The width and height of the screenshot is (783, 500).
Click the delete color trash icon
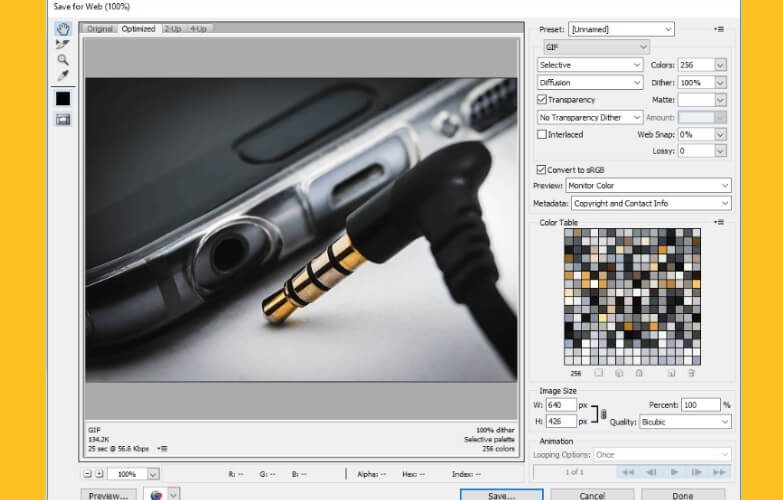(692, 373)
